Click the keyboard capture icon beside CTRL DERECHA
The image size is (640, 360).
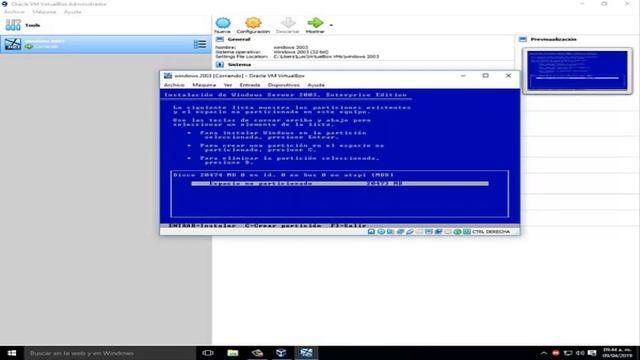(467, 231)
